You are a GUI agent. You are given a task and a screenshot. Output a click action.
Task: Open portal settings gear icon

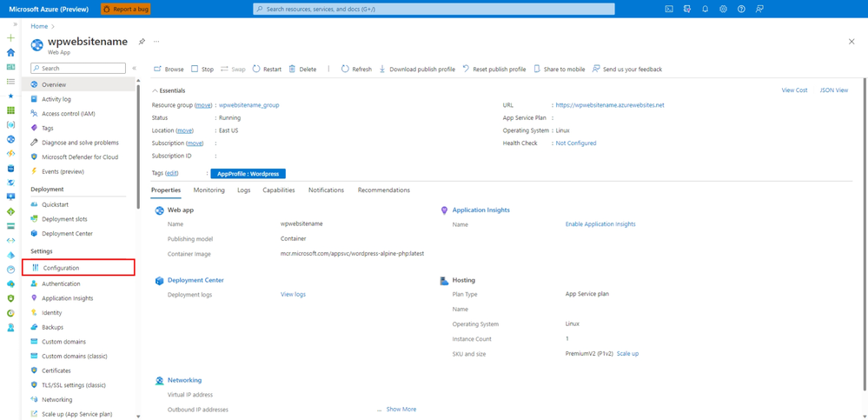(x=723, y=9)
